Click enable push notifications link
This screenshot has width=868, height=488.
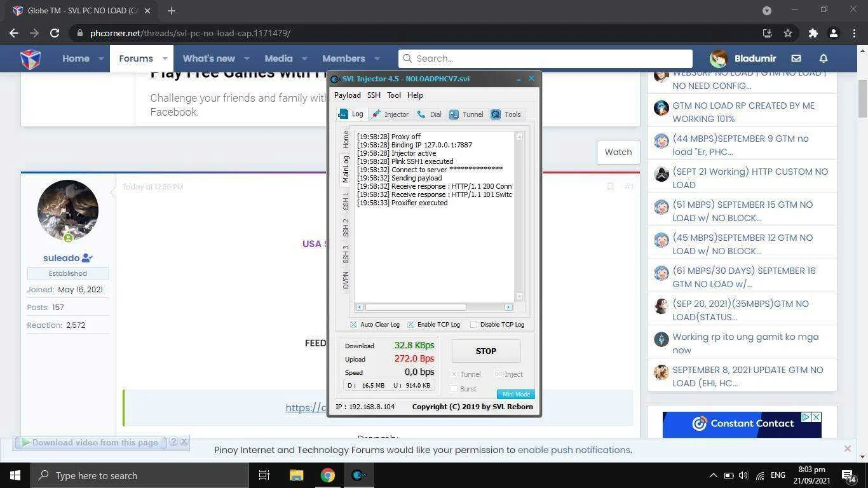[x=574, y=450]
